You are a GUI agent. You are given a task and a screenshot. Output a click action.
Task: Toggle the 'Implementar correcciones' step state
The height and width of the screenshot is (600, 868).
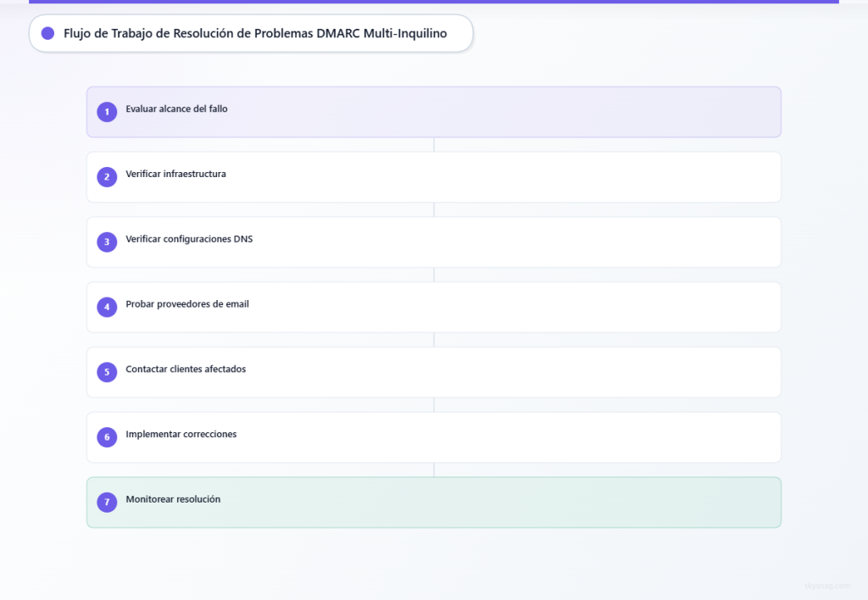(433, 437)
